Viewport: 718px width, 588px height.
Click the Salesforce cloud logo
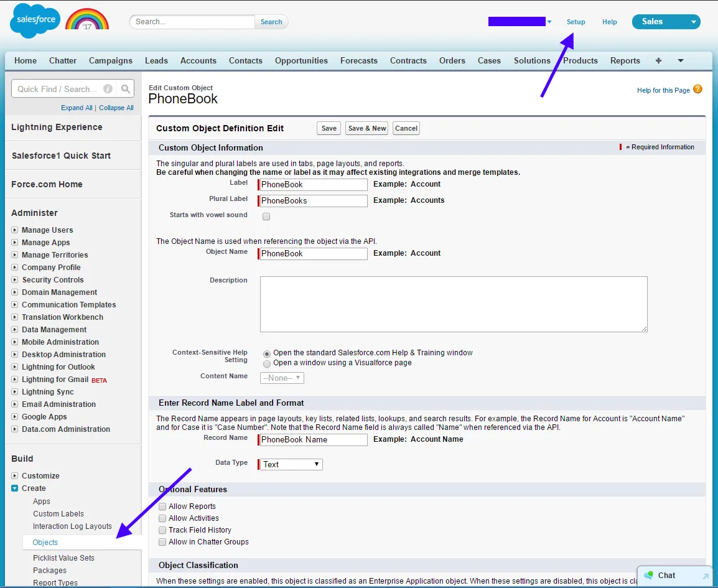[35, 21]
